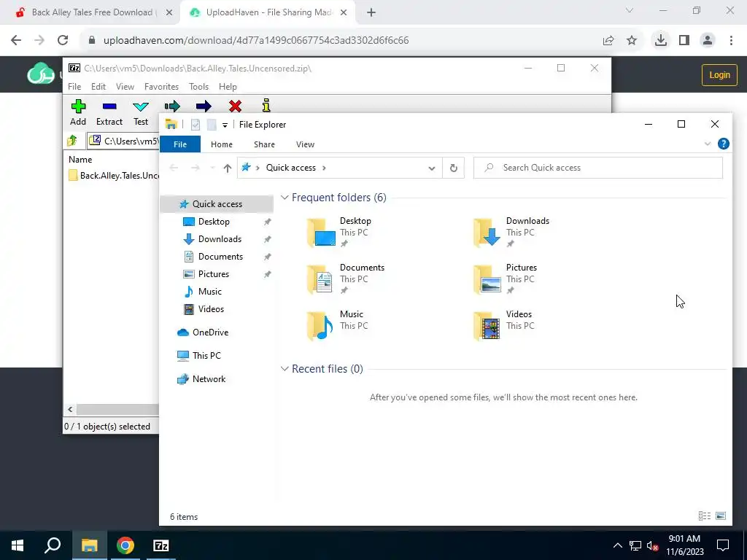Bookmark this page with the star icon
The image size is (747, 560).
(x=632, y=41)
